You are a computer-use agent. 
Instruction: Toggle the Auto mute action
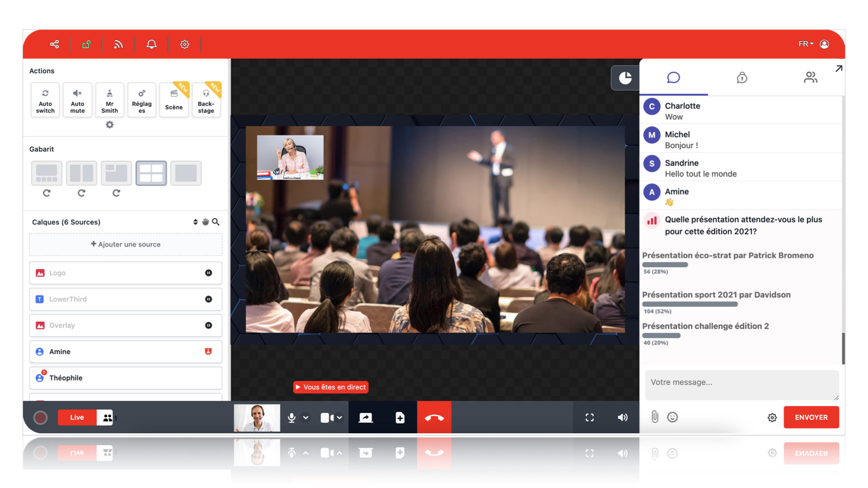[x=77, y=100]
